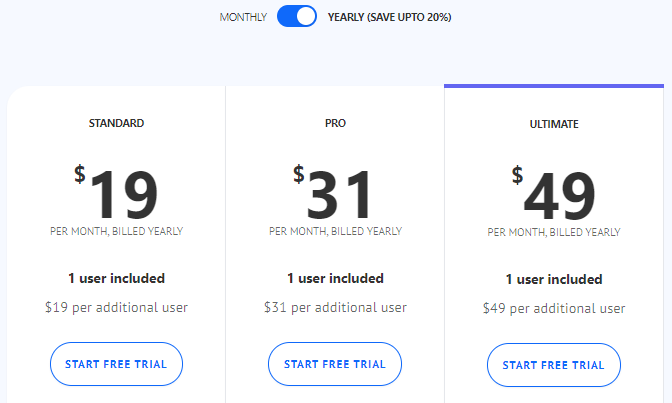Screen dimensions: 672x403
Task: Select the MONTHLY billing label
Action: tap(243, 17)
